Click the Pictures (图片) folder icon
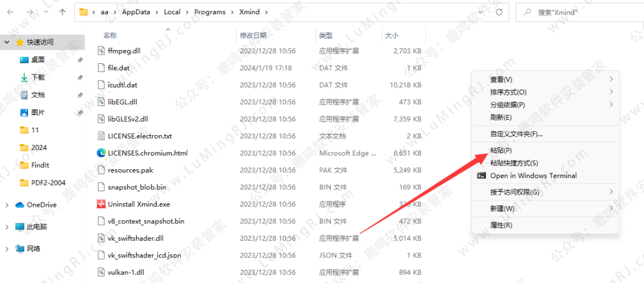The image size is (644, 283). coord(24,113)
